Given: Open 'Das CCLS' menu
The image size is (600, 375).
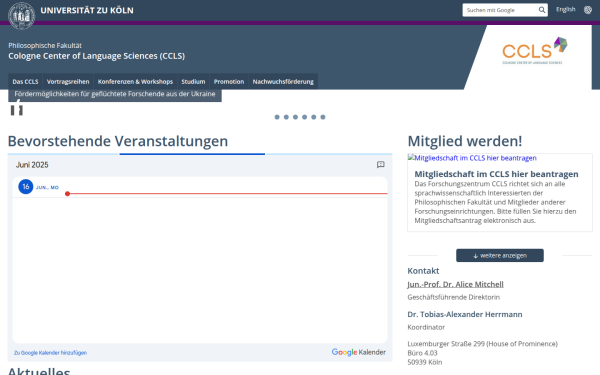Looking at the screenshot, I should (x=25, y=82).
